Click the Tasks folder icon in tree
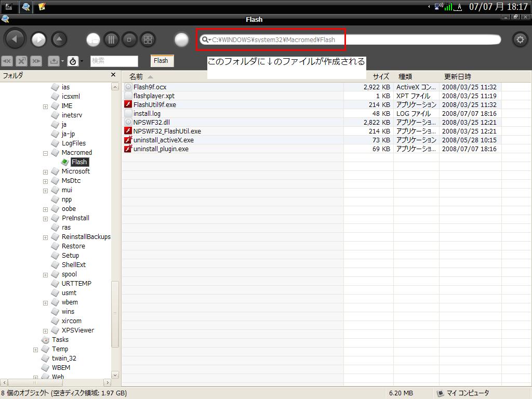The height and width of the screenshot is (399, 532). point(45,340)
